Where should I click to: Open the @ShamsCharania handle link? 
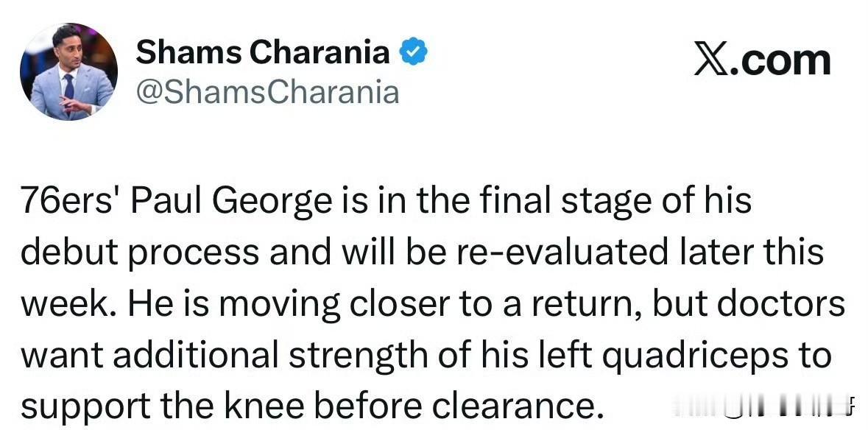pos(268,92)
